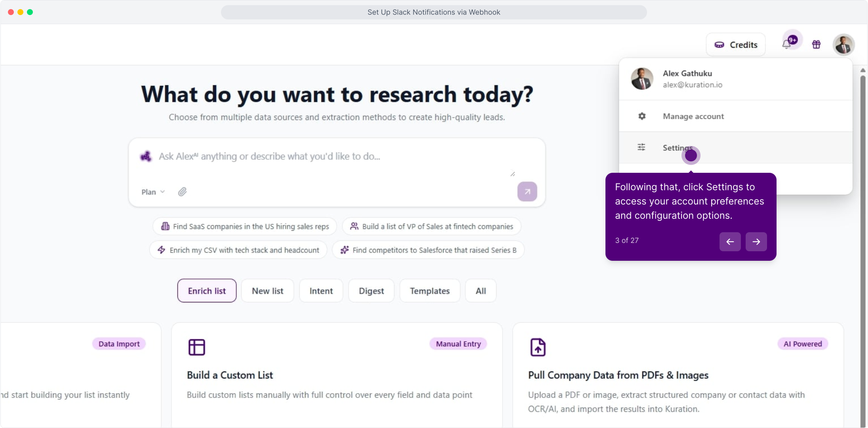Click the coin icon in Credits button
The image size is (868, 428).
point(719,45)
